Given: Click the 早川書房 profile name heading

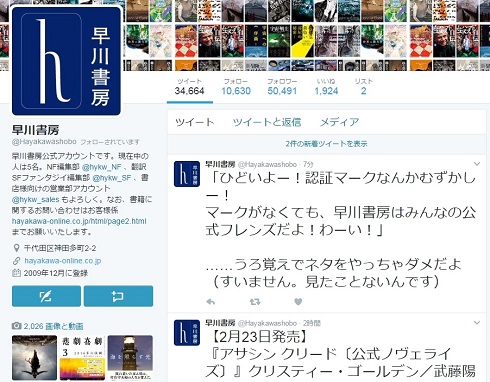Looking at the screenshot, I should tap(36, 130).
